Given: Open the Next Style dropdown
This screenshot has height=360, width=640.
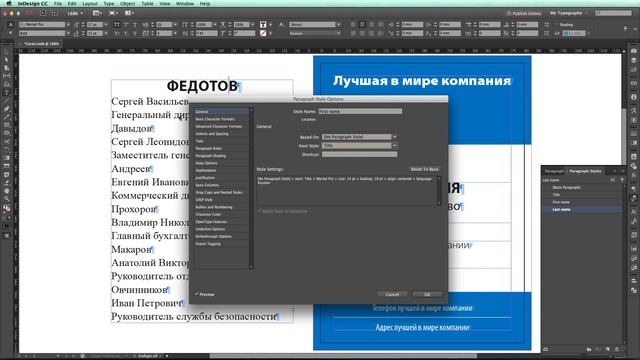Looking at the screenshot, I should (394, 145).
